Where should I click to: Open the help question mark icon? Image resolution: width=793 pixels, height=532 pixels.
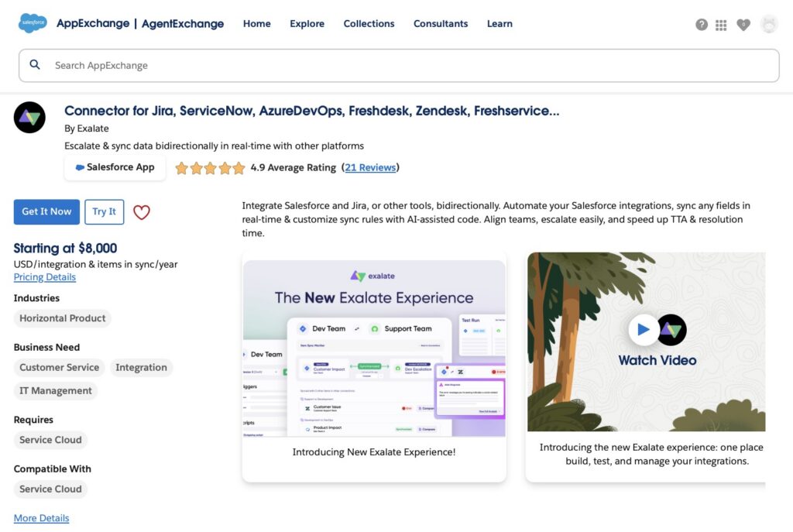click(x=702, y=24)
